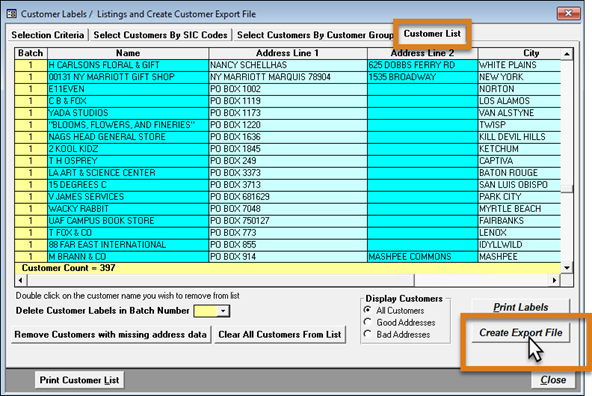Click WHITE PLAINS city cell
The width and height of the screenshot is (592, 396).
point(520,65)
